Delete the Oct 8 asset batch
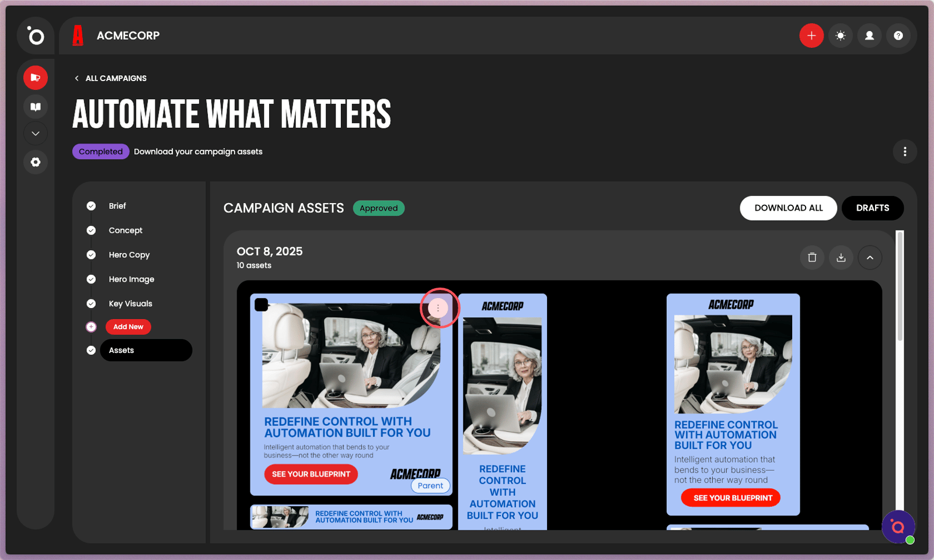Viewport: 934px width, 560px height. pyautogui.click(x=812, y=257)
